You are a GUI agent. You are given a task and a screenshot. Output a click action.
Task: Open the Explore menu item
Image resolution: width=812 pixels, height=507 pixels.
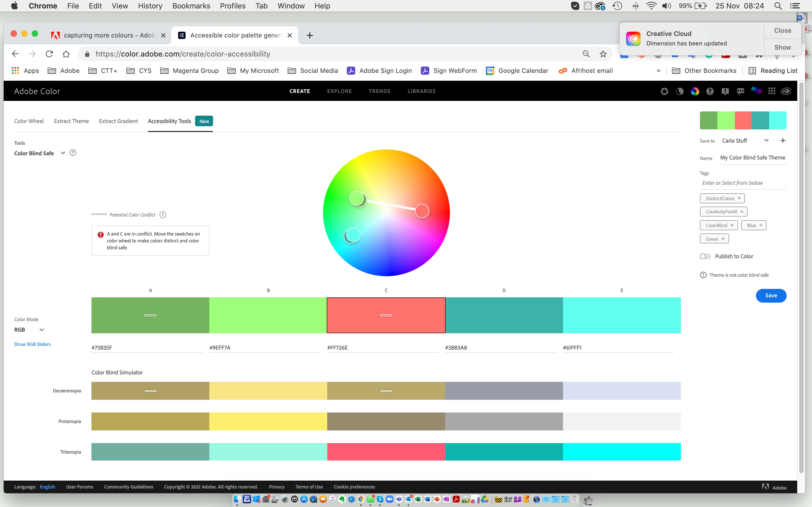pos(339,91)
